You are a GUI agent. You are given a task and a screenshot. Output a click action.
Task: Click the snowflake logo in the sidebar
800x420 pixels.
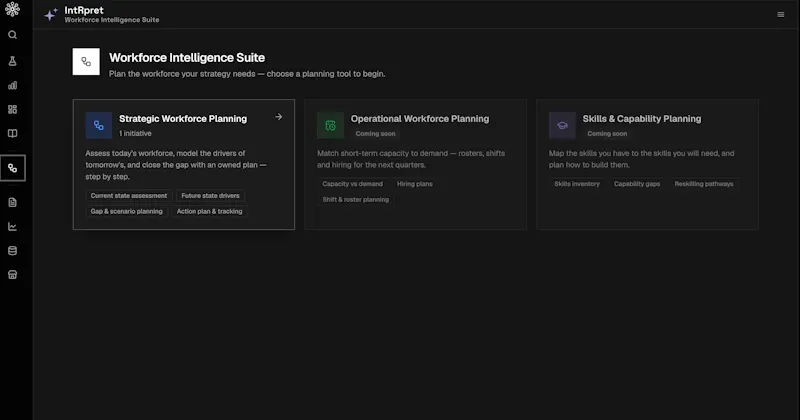click(12, 9)
